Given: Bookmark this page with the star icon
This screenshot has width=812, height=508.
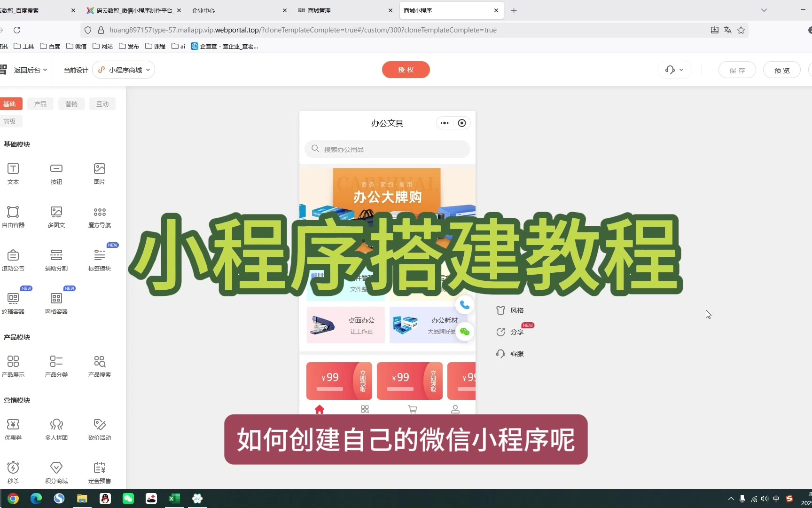Looking at the screenshot, I should click(x=741, y=30).
